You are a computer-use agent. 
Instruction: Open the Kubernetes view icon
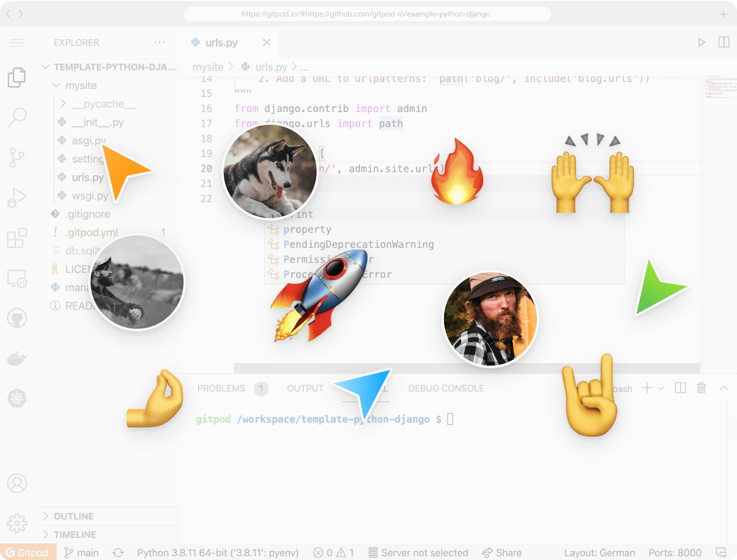pos(17,398)
